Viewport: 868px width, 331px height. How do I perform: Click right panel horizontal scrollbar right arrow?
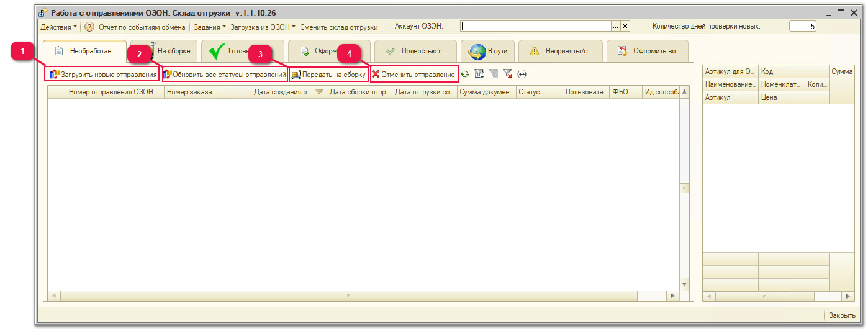(x=849, y=297)
